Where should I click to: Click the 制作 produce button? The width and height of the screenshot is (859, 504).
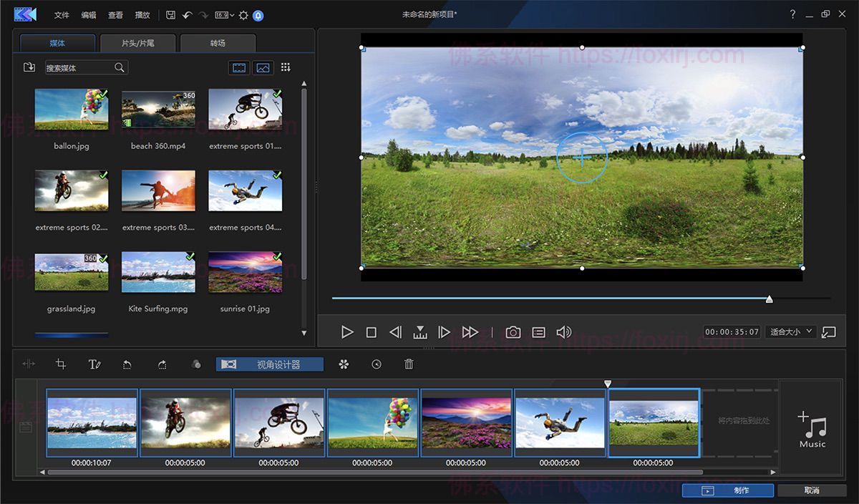(x=728, y=490)
